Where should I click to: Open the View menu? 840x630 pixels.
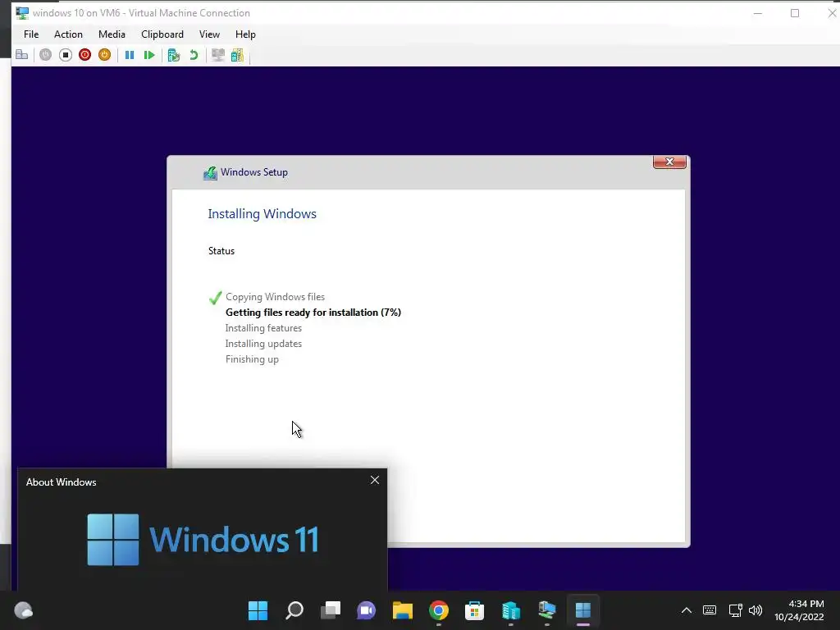209,34
